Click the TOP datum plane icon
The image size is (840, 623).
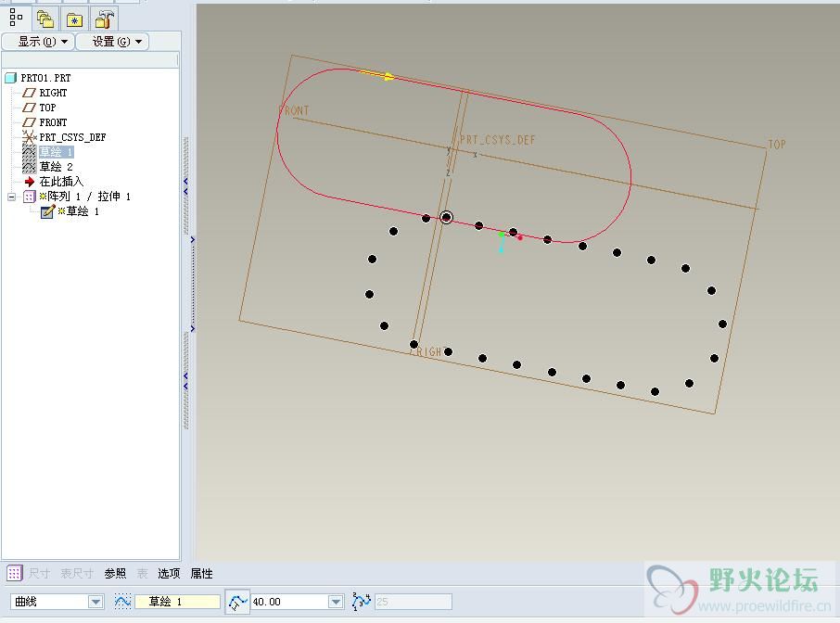[29, 108]
